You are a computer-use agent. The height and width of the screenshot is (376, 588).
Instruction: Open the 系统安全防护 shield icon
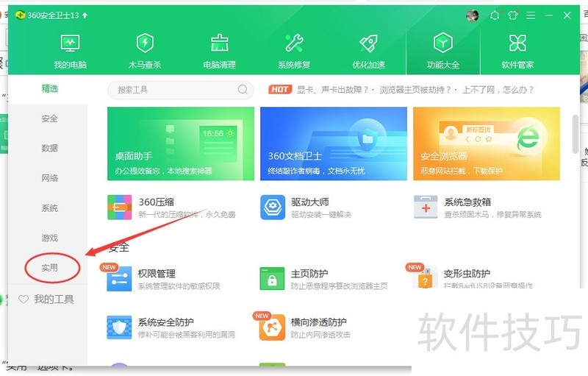point(119,327)
